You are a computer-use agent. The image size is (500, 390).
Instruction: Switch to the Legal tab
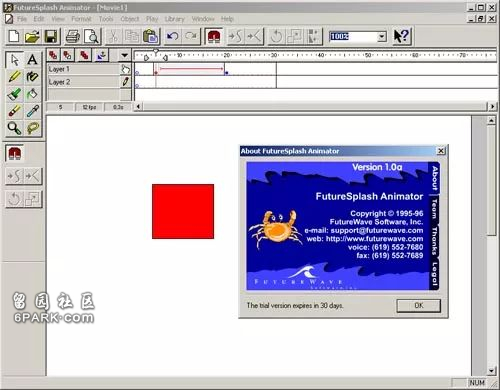pos(434,274)
